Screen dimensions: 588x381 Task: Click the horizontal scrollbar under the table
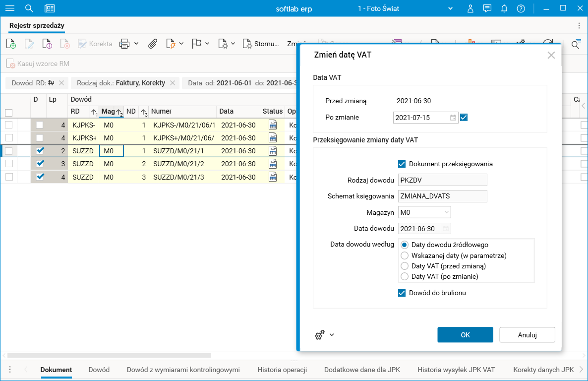[x=109, y=355]
